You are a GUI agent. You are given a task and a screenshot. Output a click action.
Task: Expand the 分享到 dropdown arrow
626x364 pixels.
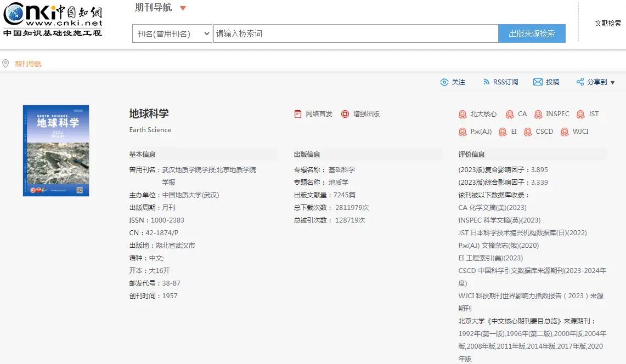click(612, 83)
